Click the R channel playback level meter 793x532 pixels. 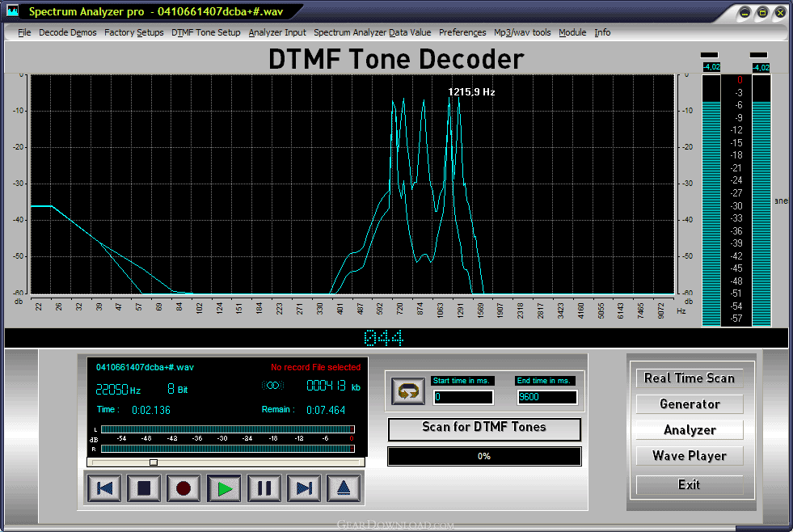coord(228,449)
